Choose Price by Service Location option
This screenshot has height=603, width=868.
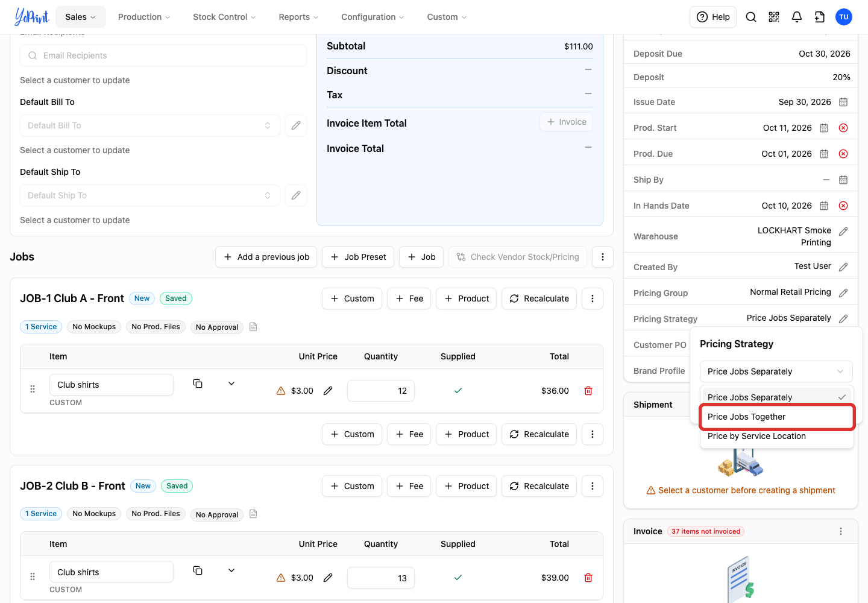[x=777, y=436]
